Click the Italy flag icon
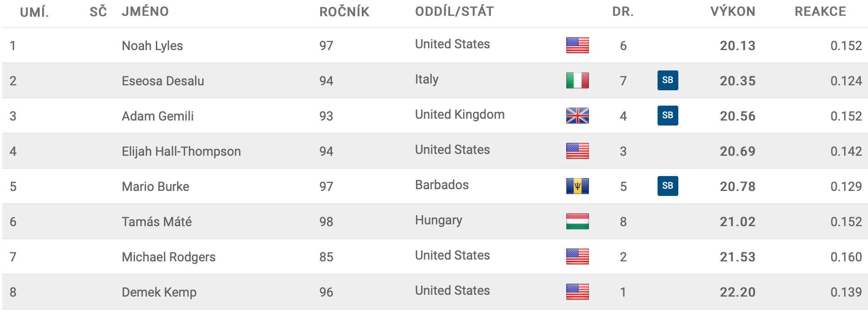The width and height of the screenshot is (868, 316). pos(578,80)
